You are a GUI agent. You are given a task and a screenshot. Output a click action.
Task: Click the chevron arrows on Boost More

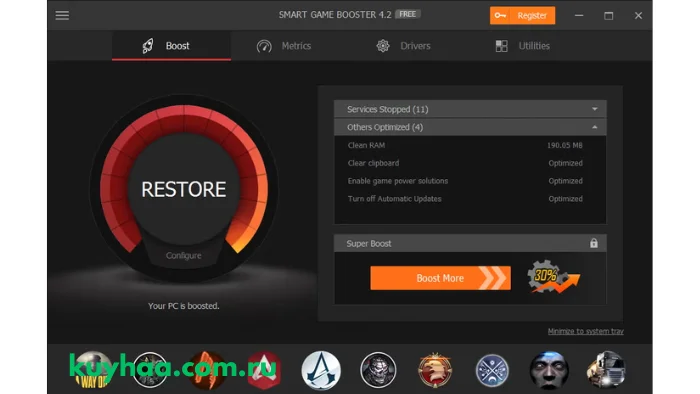point(493,278)
